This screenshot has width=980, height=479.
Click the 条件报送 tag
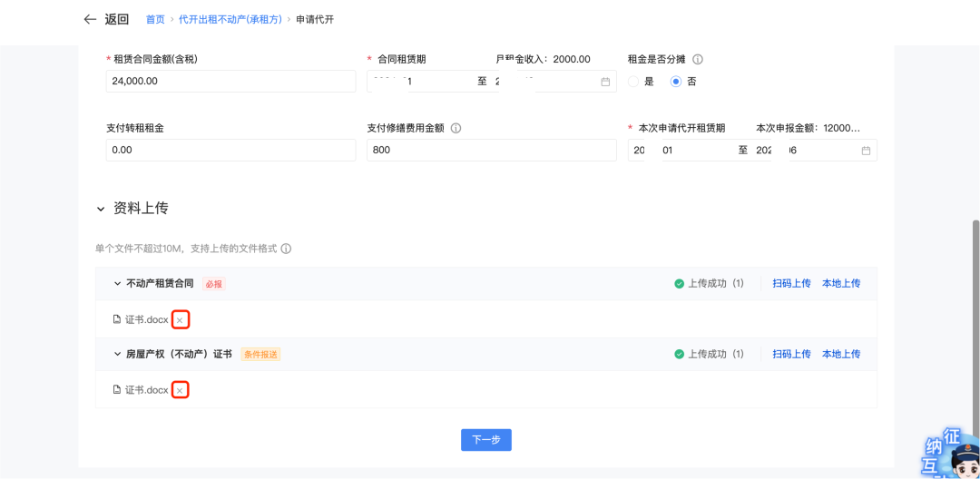click(260, 354)
